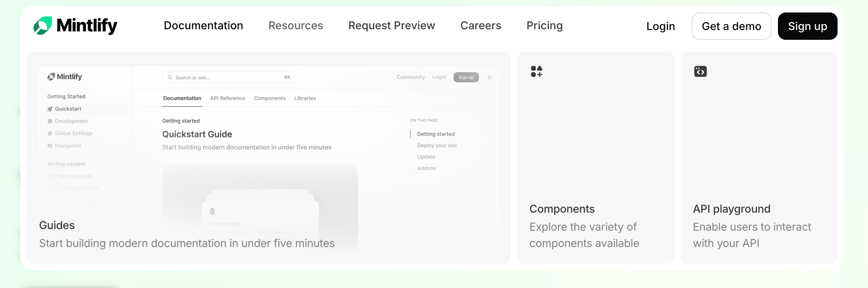Viewport: 868px width, 288px height.
Task: Switch to the API Reference tab
Action: pos(227,98)
